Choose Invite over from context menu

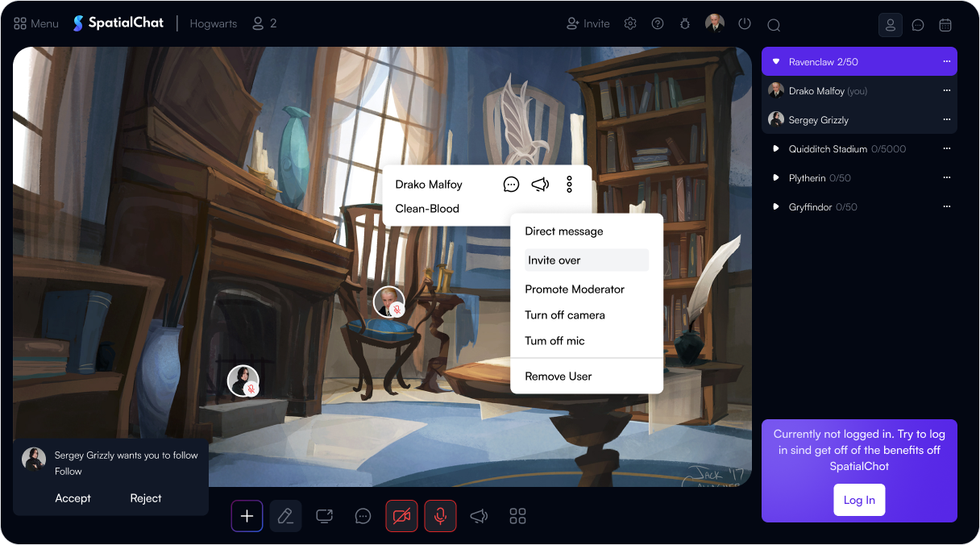587,260
